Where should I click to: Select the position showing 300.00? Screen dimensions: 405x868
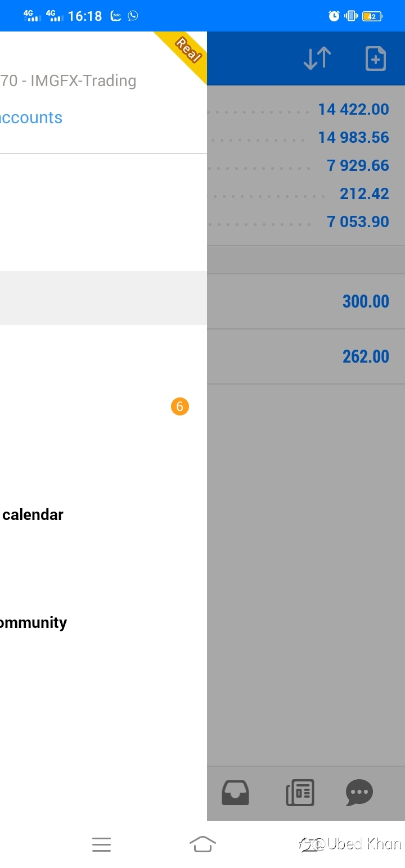pos(306,301)
